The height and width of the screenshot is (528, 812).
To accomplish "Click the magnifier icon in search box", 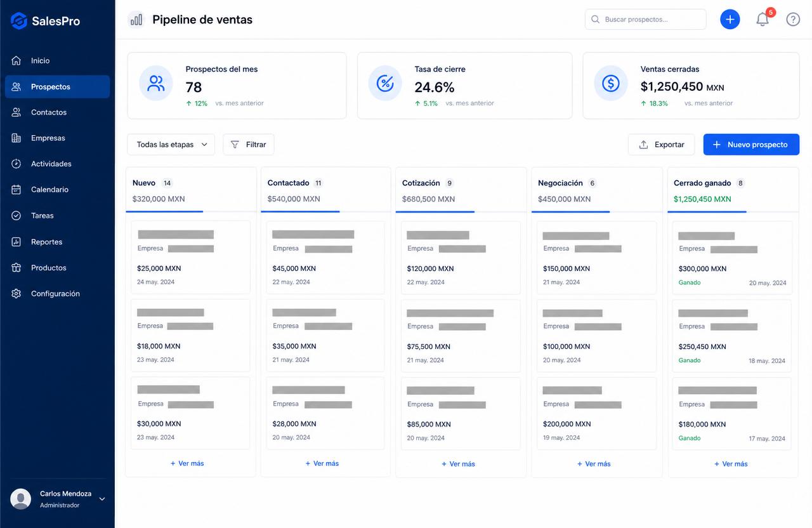I will point(595,20).
